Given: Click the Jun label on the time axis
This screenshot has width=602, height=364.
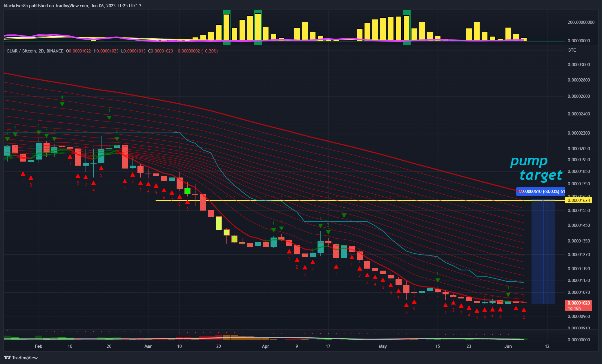Looking at the screenshot, I should (508, 346).
